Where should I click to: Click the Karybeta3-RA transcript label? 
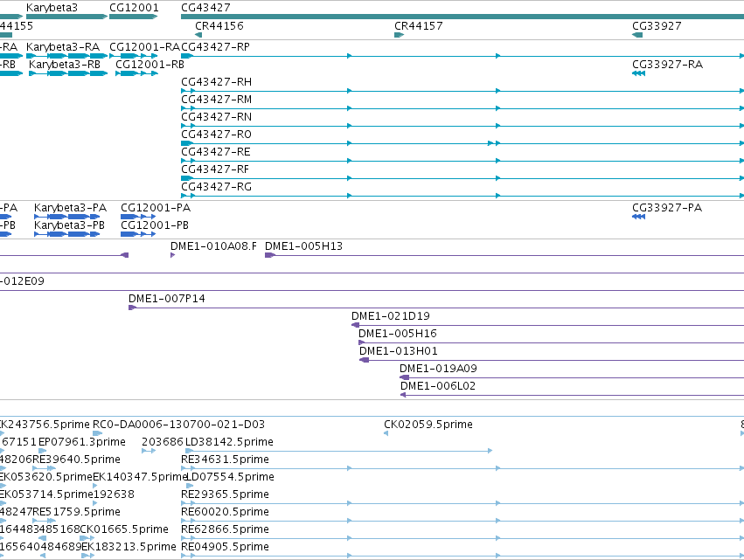click(63, 47)
